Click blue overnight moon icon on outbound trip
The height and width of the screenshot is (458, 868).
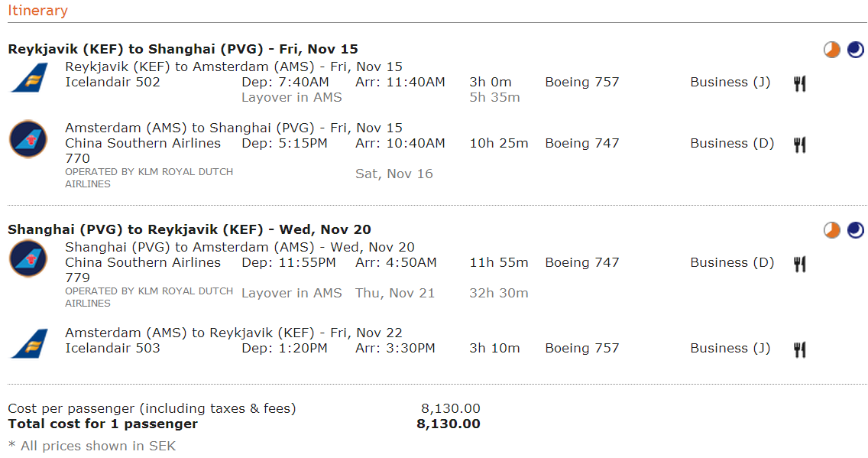click(855, 50)
